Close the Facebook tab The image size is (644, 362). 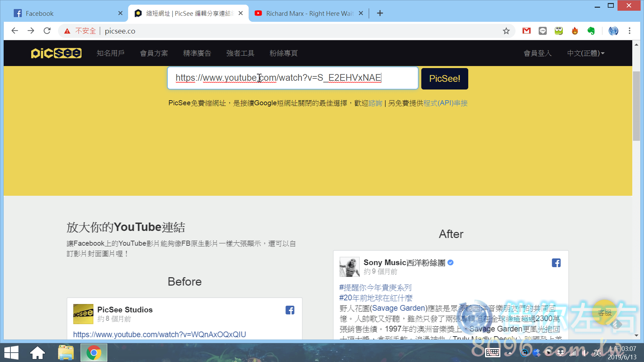click(x=120, y=13)
